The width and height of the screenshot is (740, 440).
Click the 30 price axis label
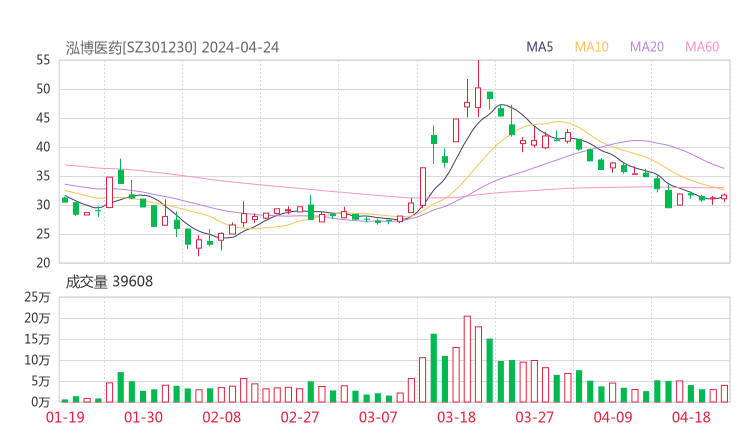click(43, 205)
